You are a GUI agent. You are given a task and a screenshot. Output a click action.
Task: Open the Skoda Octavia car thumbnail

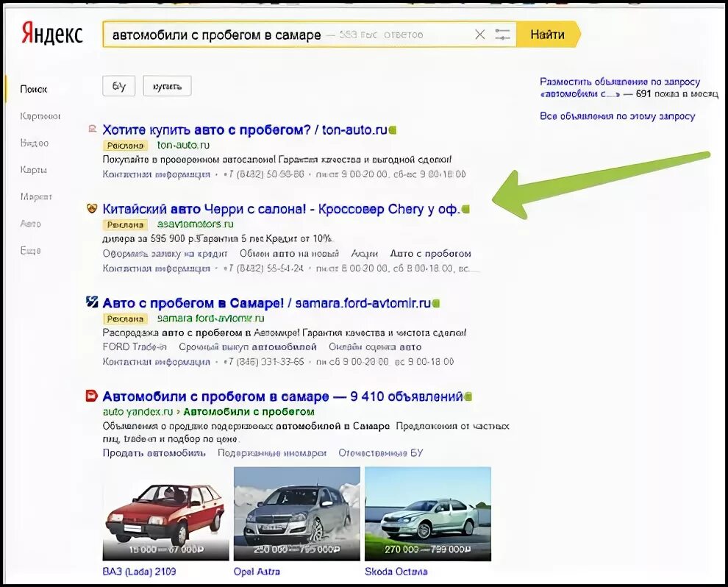(x=428, y=514)
